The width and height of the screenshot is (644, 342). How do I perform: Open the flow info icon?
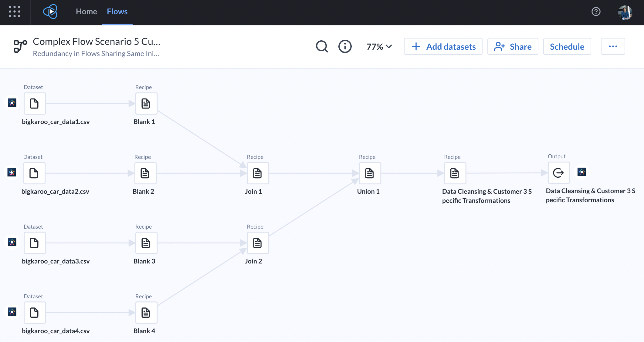tap(345, 46)
